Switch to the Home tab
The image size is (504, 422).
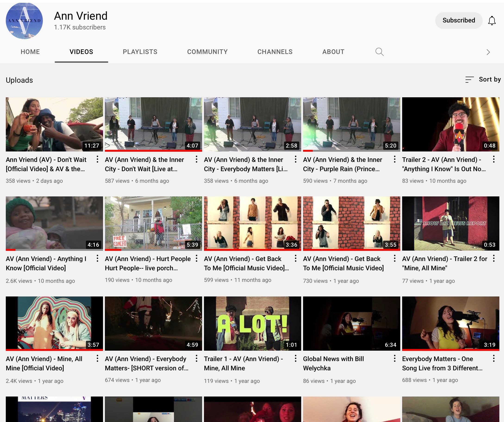pos(30,52)
